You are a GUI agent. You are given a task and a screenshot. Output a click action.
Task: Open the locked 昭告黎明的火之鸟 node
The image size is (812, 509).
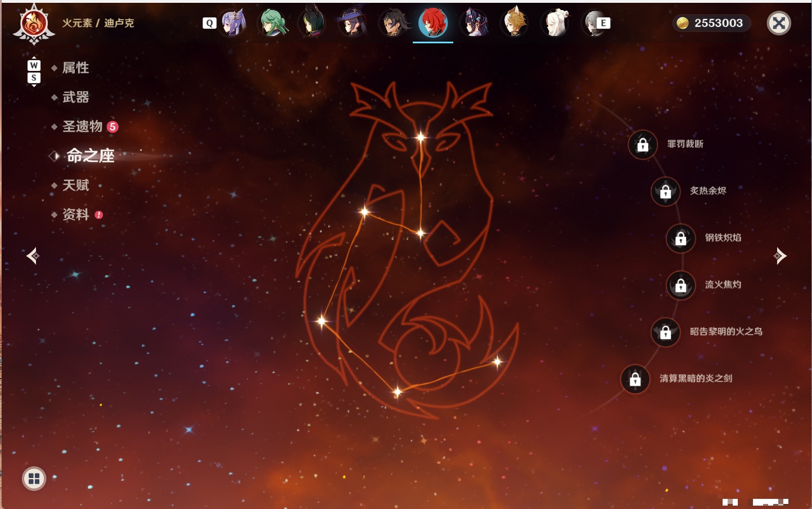click(x=666, y=332)
